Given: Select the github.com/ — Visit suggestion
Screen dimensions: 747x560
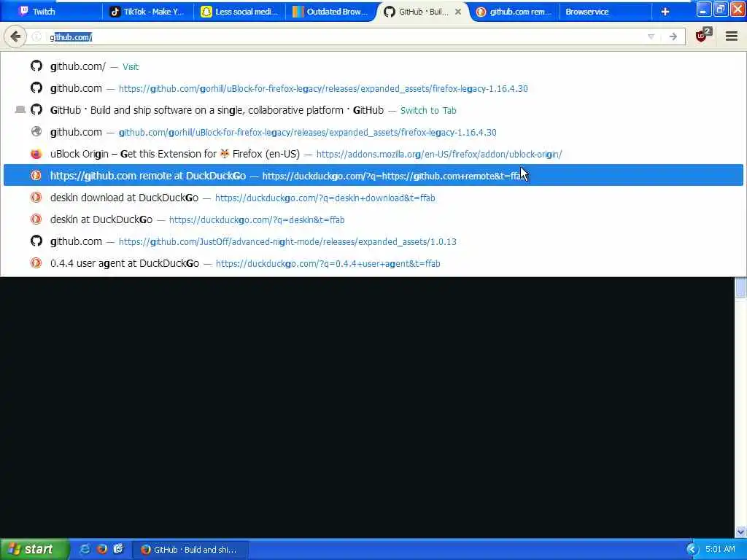Looking at the screenshot, I should pyautogui.click(x=373, y=66).
